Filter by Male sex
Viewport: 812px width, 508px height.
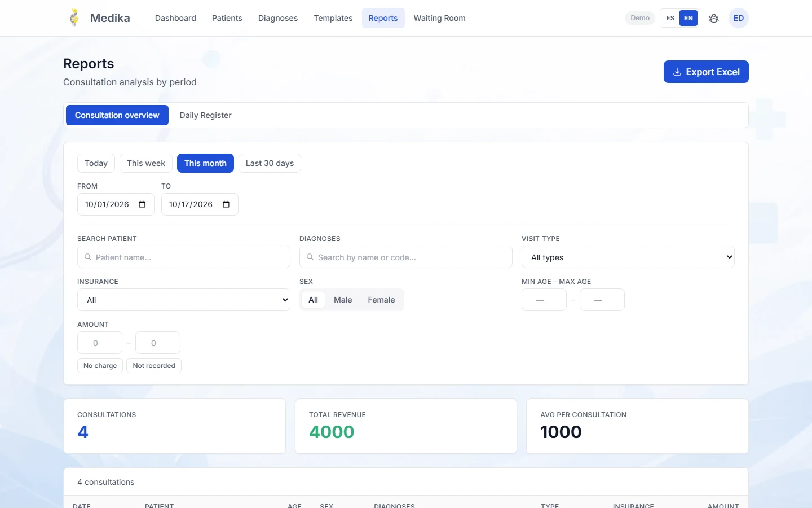click(343, 300)
